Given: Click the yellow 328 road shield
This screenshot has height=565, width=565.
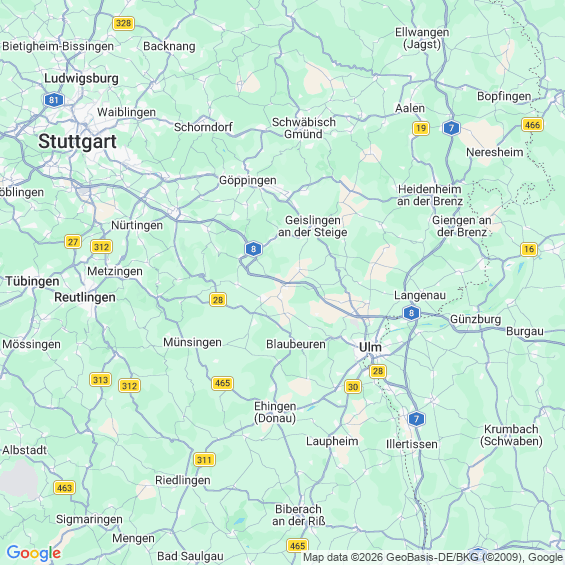Looking at the screenshot, I should [x=124, y=23].
